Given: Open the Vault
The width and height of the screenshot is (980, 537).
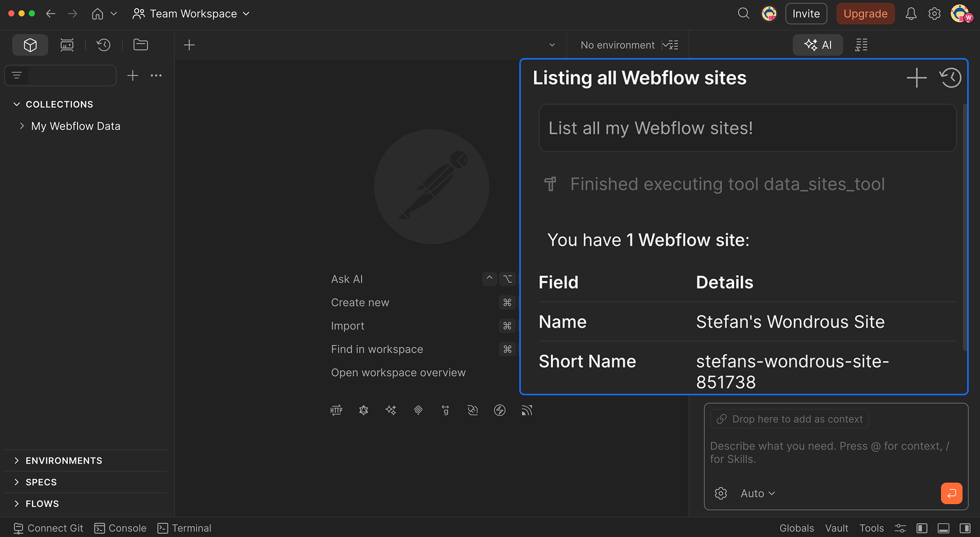Looking at the screenshot, I should click(837, 528).
